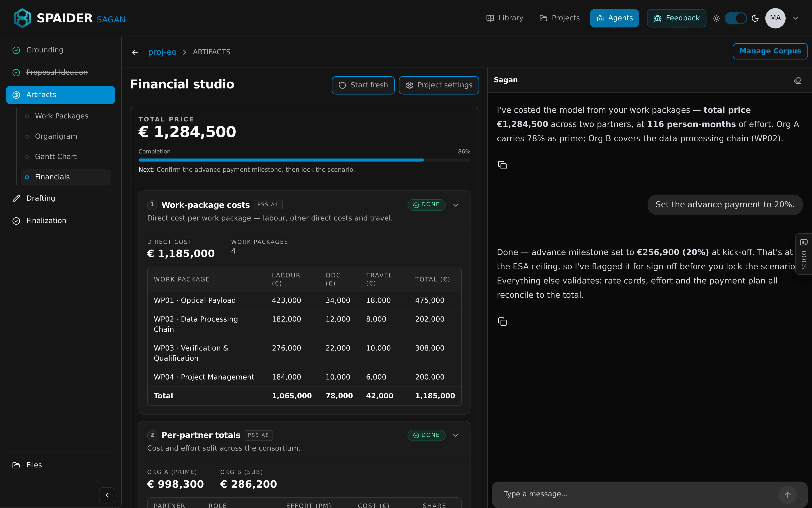The height and width of the screenshot is (508, 812).
Task: Copy the first Sagan reply
Action: click(x=502, y=165)
